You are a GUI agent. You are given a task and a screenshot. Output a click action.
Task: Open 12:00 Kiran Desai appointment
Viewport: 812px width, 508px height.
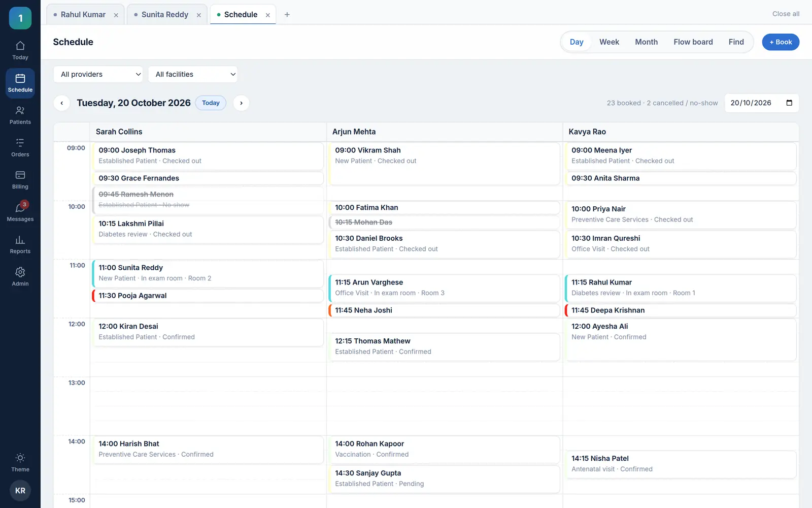(x=208, y=332)
